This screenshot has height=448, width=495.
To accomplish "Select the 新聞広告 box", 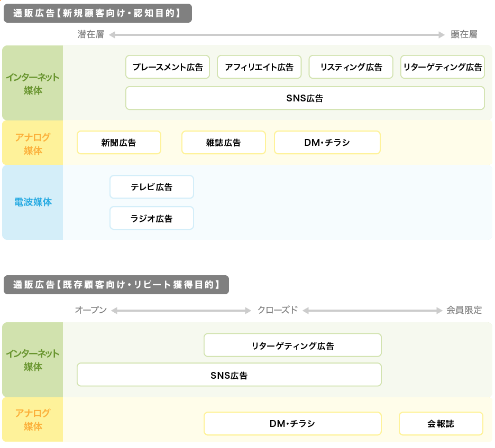I will pos(119,143).
